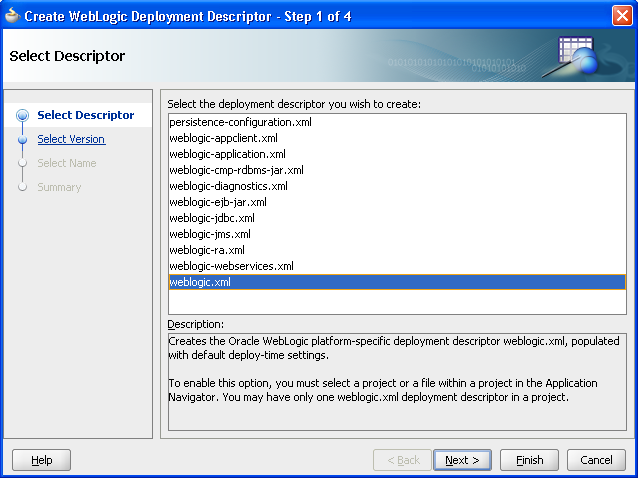
Task: Click the Next button
Action: click(462, 460)
